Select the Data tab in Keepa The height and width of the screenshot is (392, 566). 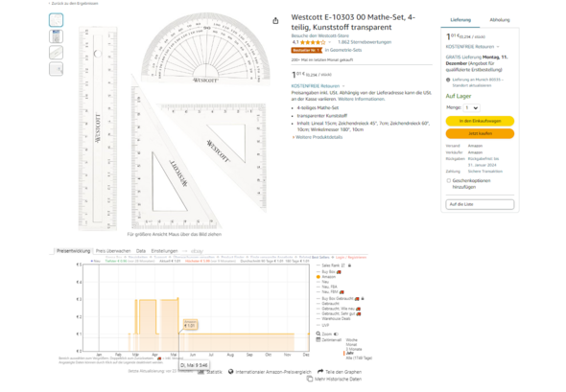[141, 251]
